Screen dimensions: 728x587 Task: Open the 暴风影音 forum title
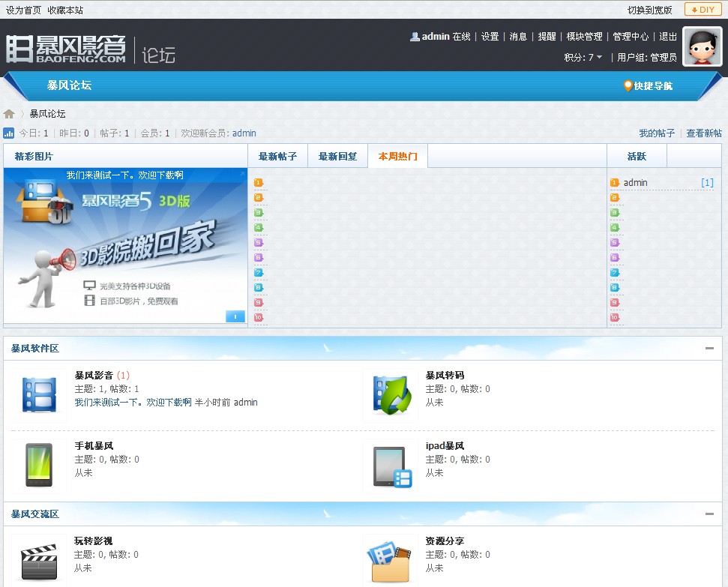pos(94,376)
